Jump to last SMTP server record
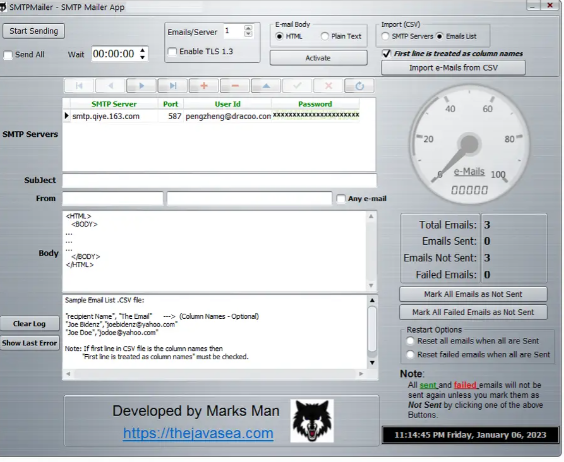This screenshot has width=564, height=462. (x=173, y=86)
